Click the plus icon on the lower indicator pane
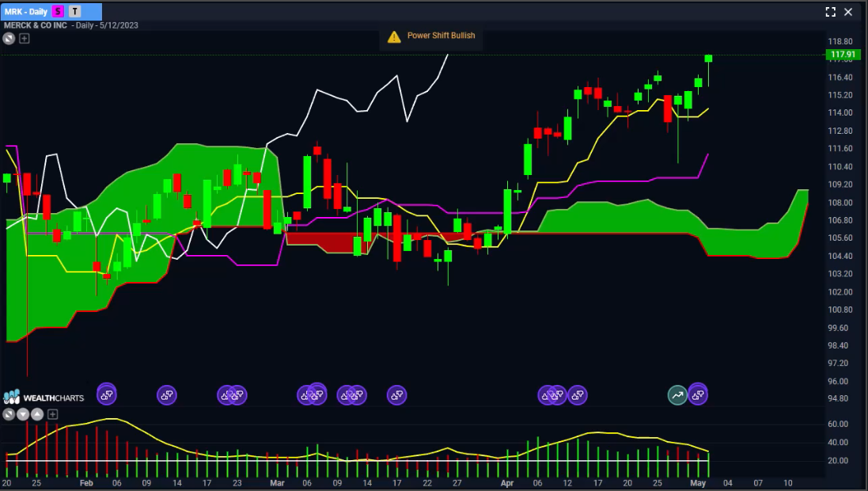868x491 pixels. [x=52, y=414]
